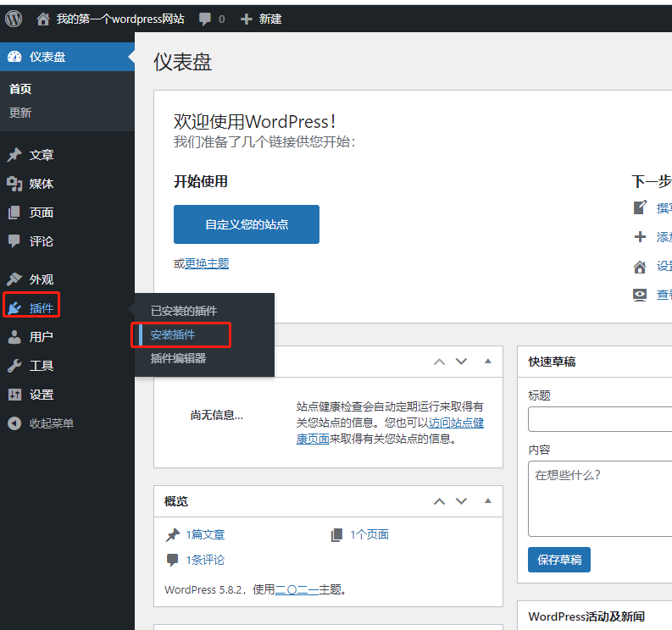This screenshot has width=672, height=630.
Task: Click the 在想些什么? content textarea
Action: 600,499
